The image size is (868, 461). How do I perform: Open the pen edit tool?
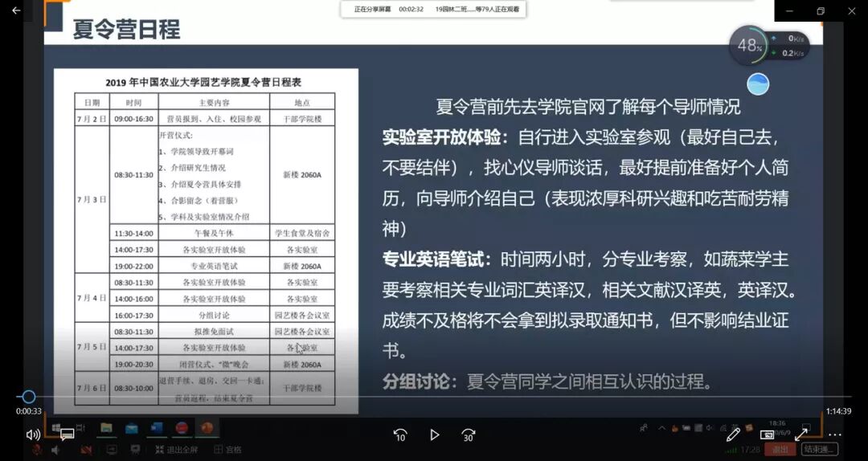pyautogui.click(x=733, y=435)
